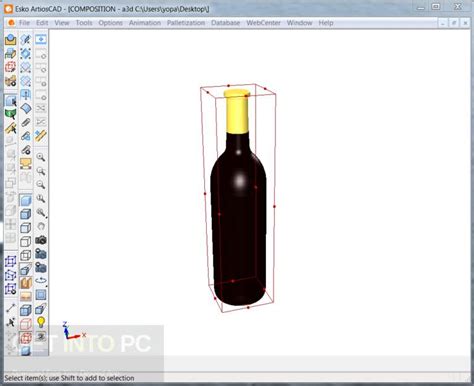Click the blue rectangle center-point icon
The width and height of the screenshot is (474, 386).
click(41, 39)
